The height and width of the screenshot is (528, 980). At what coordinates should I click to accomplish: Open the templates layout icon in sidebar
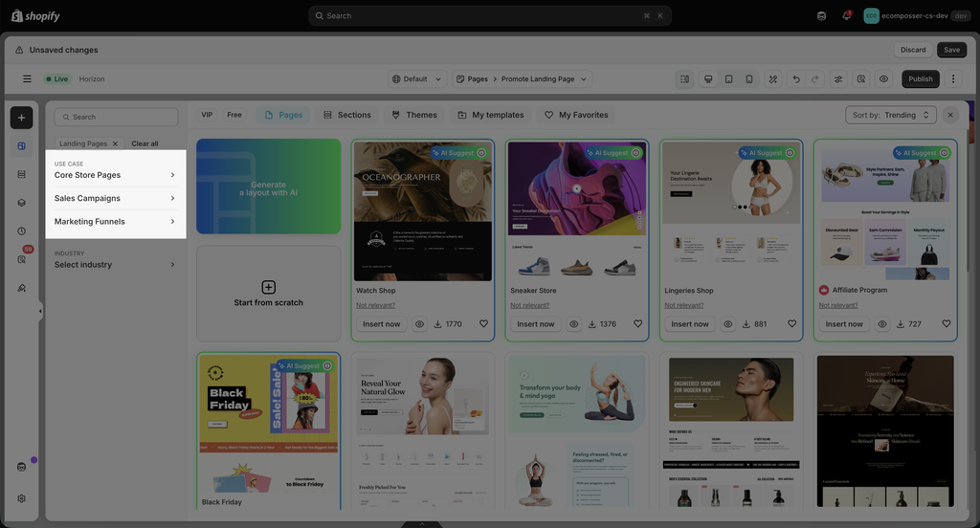(21, 146)
